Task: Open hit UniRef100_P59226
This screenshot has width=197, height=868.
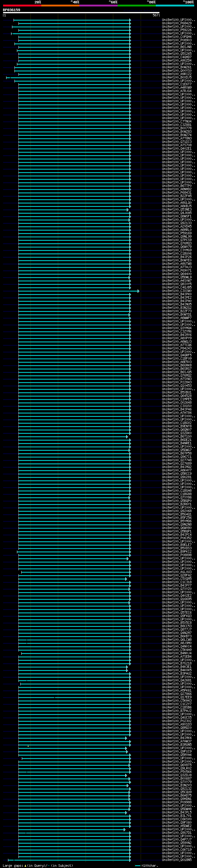Action: coord(177,30)
